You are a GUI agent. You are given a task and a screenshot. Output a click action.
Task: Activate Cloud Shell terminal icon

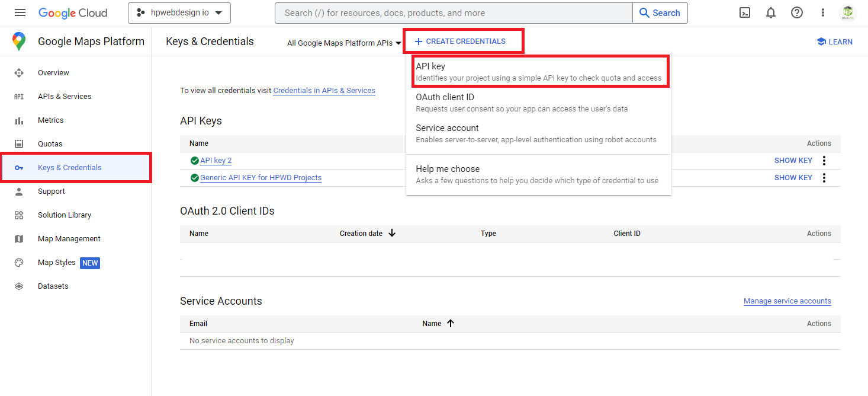tap(745, 13)
